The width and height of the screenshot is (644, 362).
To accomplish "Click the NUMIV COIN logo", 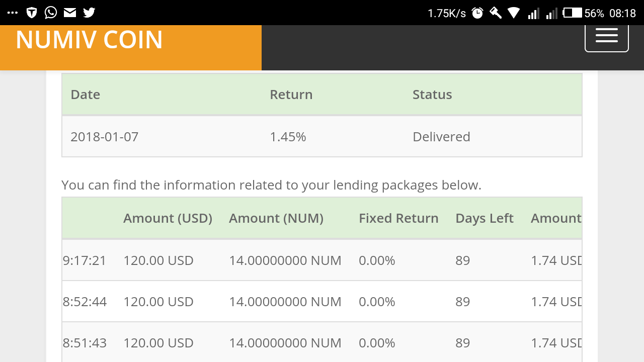I will (x=89, y=40).
